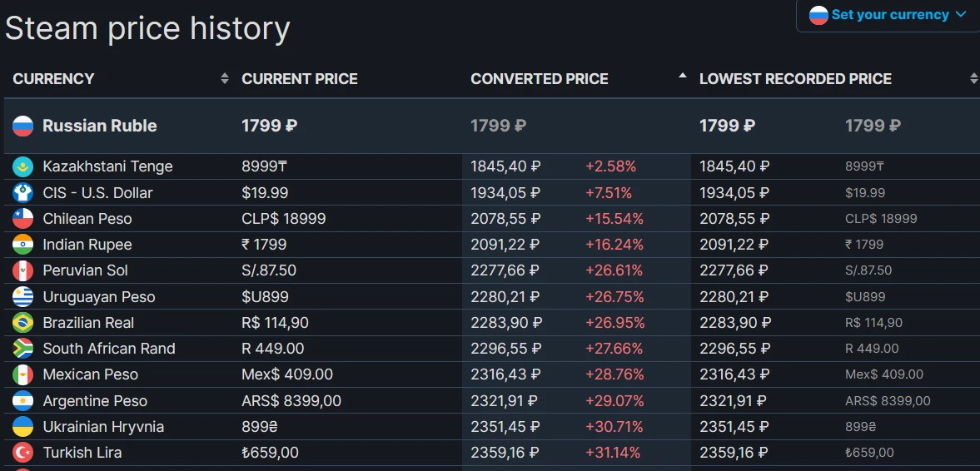Click Indian Rupee flag icon

point(23,245)
